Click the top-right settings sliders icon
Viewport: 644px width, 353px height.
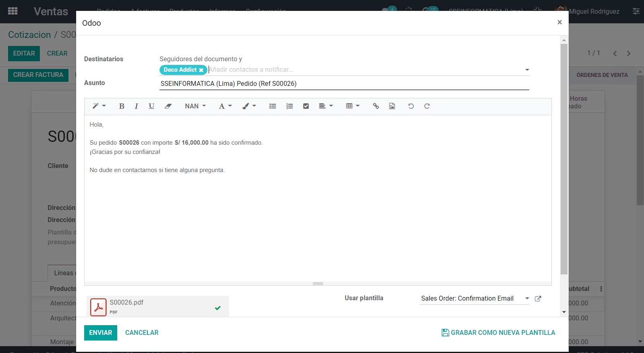click(636, 11)
